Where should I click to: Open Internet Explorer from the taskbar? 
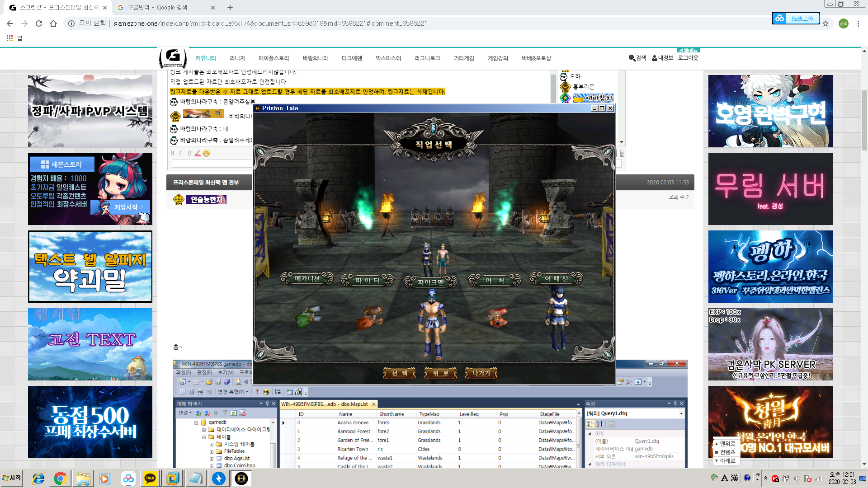[x=38, y=479]
